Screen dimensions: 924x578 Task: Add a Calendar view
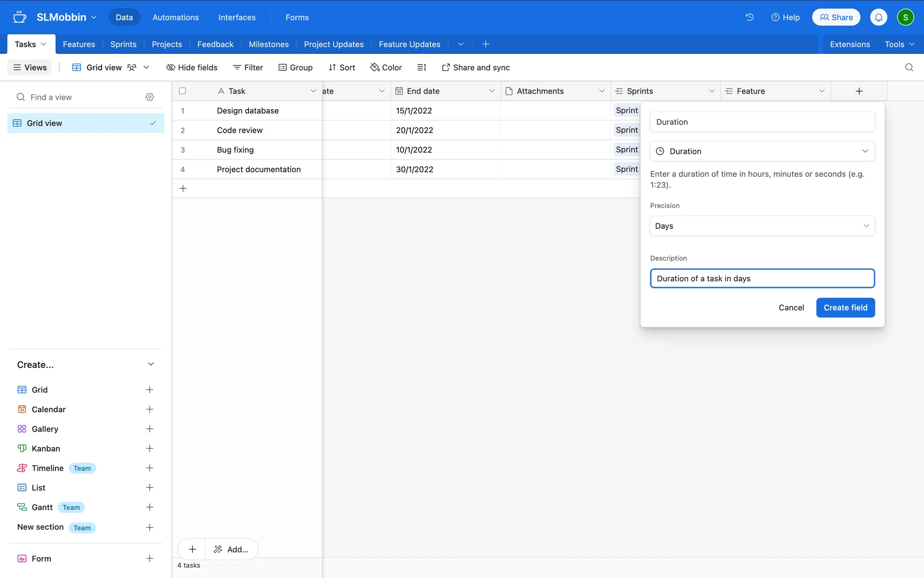click(150, 409)
